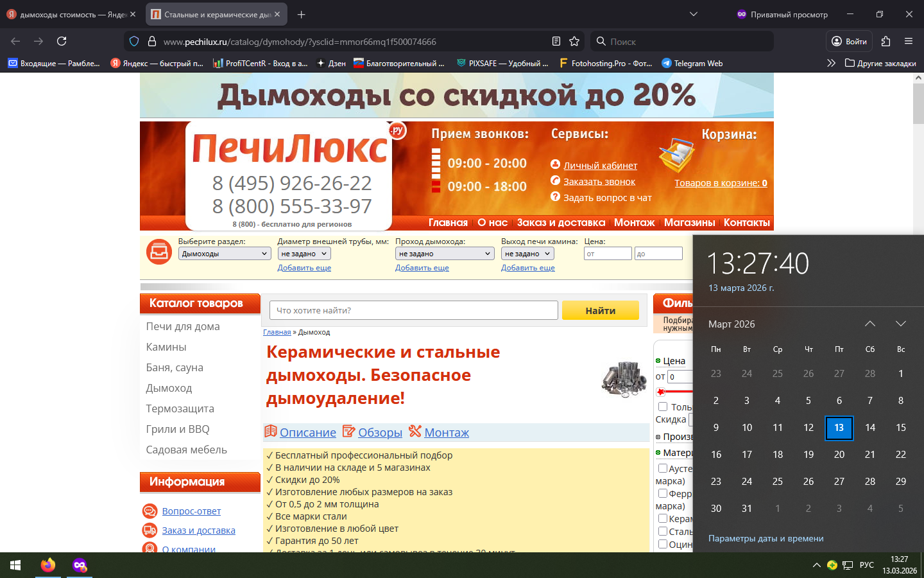The image size is (924, 578).
Task: Open Главная in site navigation
Action: (x=448, y=222)
